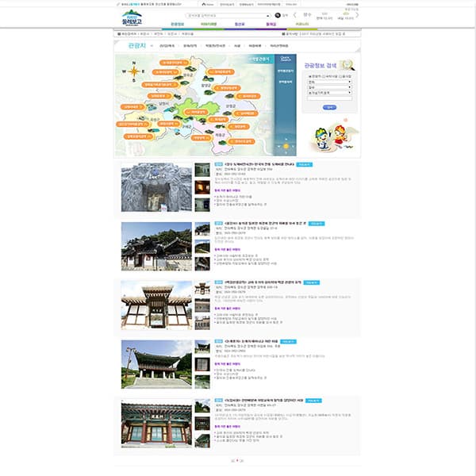This screenshot has height=476, width=476.
Task: Open the large photo of tiled-roof house on hillside
Action: click(x=156, y=246)
